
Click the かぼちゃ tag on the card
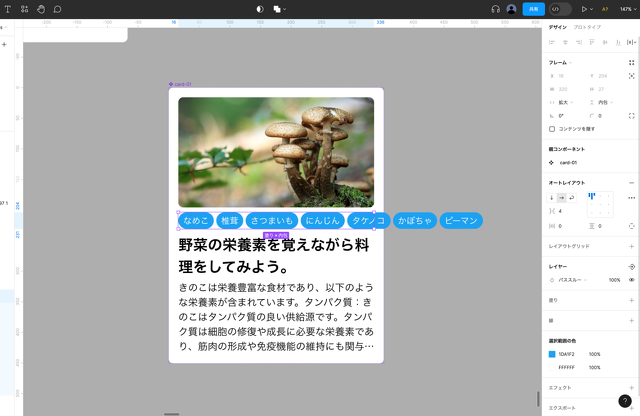(415, 220)
